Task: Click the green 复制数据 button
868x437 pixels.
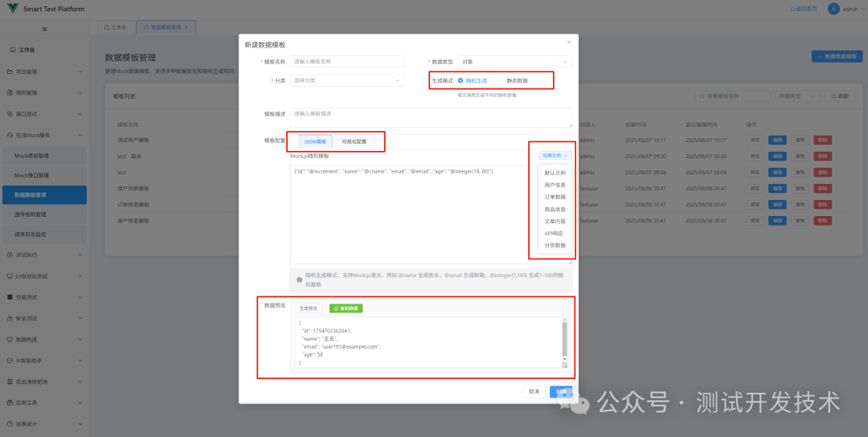Action: pos(346,308)
